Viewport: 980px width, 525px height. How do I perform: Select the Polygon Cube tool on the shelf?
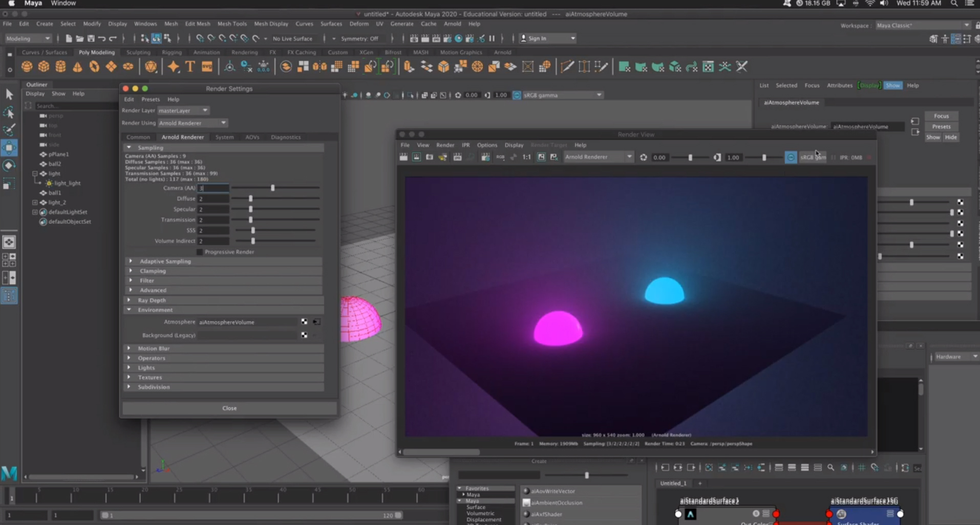coord(44,67)
